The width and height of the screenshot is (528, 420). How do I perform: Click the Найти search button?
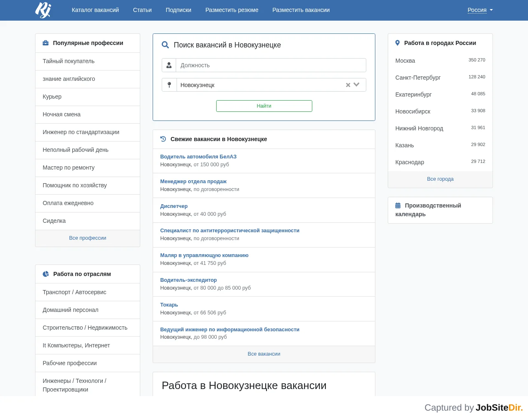[x=264, y=106]
